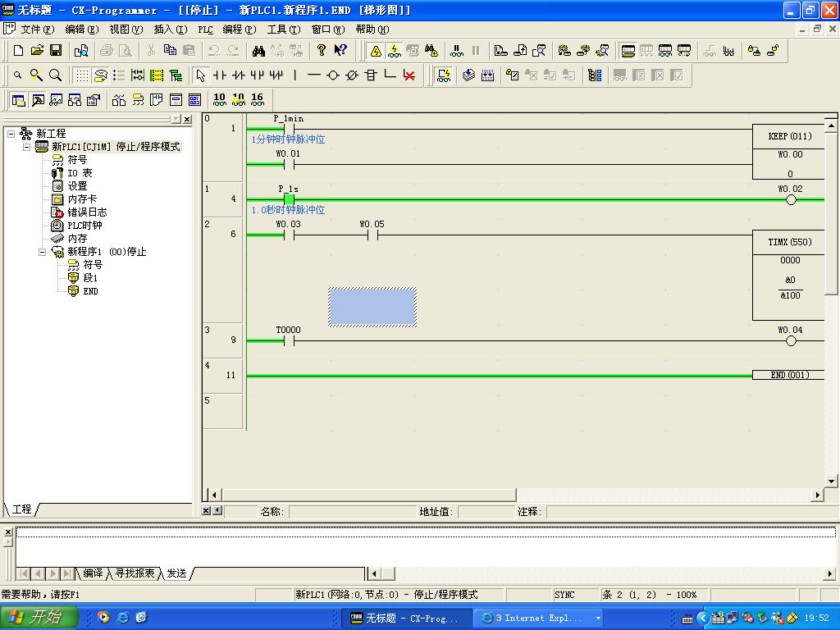The width and height of the screenshot is (840, 630).
Task: Click the Windows 开始 Start button
Action: 39,618
